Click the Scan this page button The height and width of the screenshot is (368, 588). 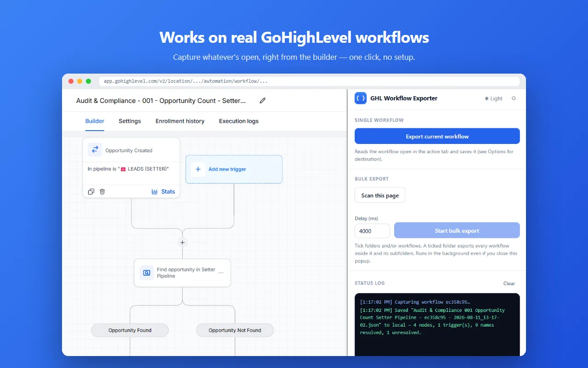point(380,195)
